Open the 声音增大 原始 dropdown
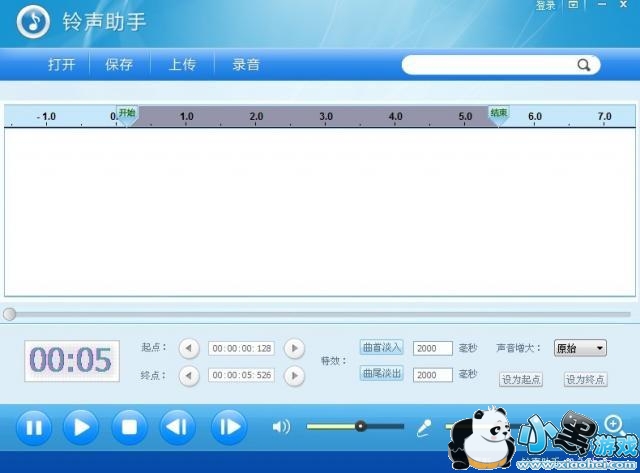The height and width of the screenshot is (473, 640). 580,348
